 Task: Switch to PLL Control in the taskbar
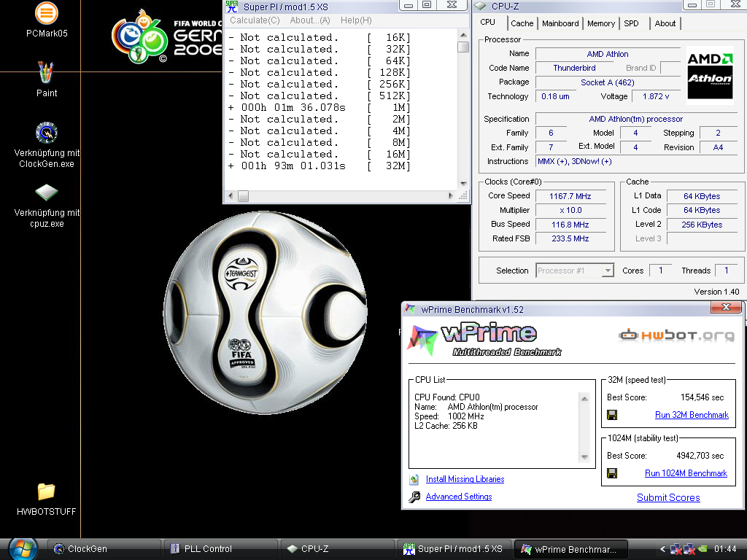pyautogui.click(x=220, y=548)
